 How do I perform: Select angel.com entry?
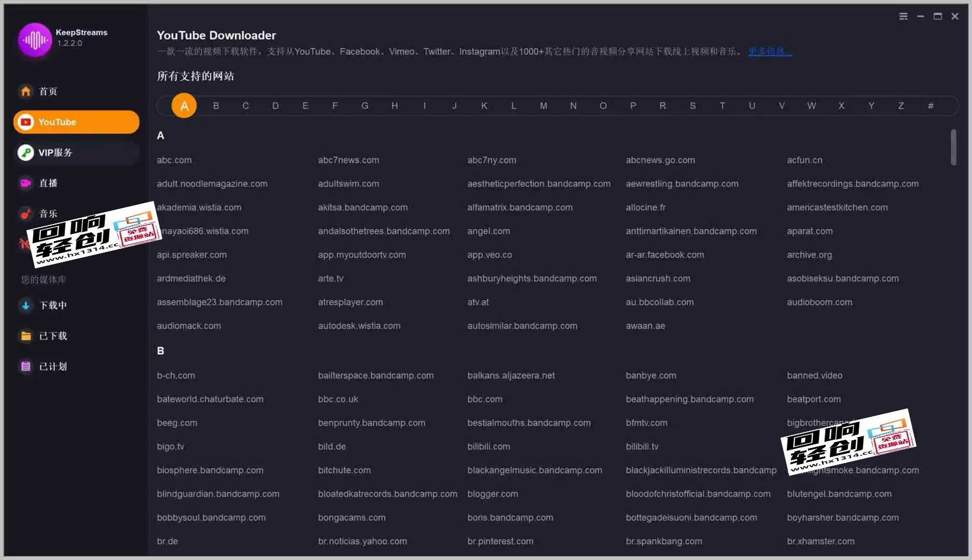[x=489, y=231]
